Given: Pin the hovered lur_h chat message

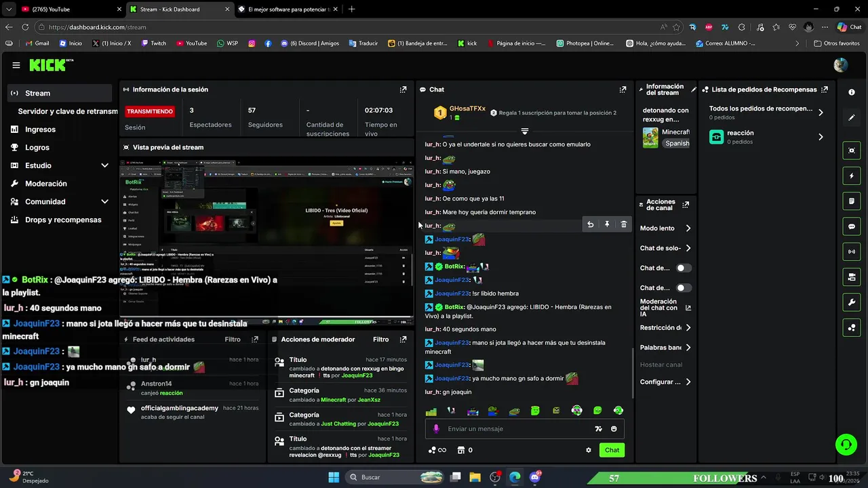Looking at the screenshot, I should pos(607,224).
